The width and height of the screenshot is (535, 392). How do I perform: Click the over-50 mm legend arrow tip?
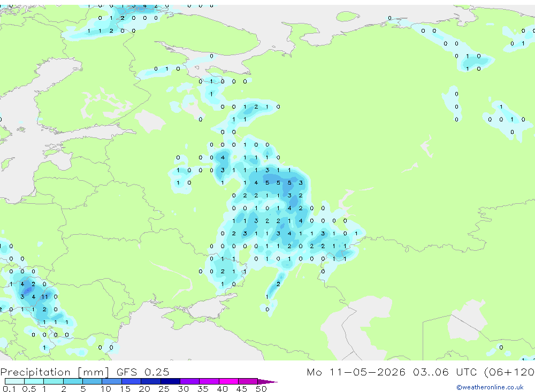point(268,382)
